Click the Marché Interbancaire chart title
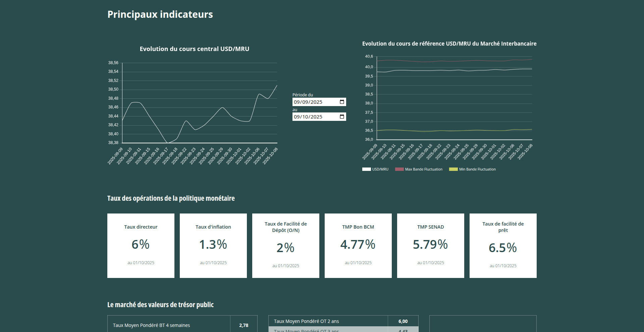This screenshot has height=332, width=644. click(x=449, y=44)
